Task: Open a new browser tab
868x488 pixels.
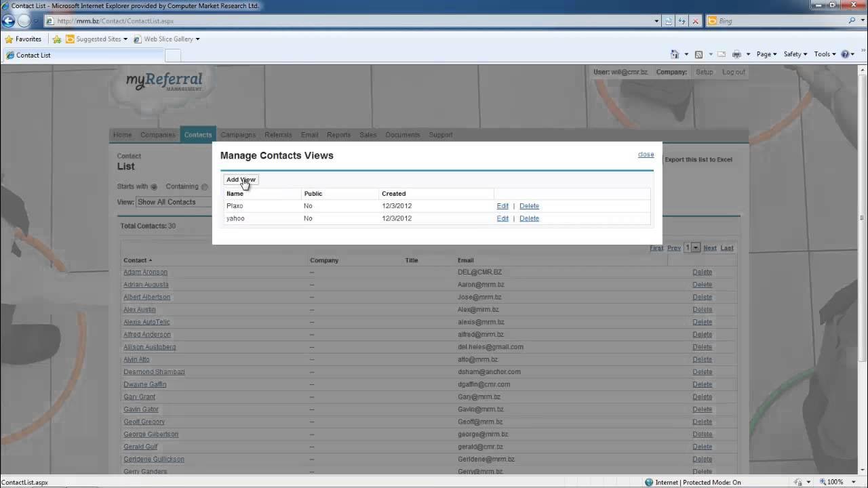Action: coord(172,56)
